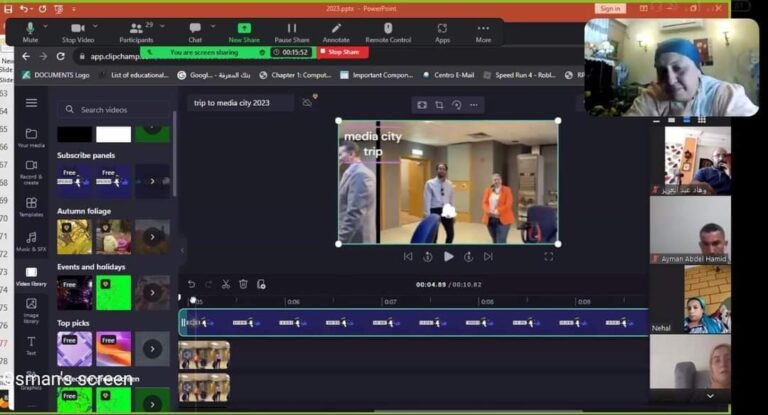The height and width of the screenshot is (415, 768).
Task: Select the Crop tool above the preview
Action: pos(439,104)
